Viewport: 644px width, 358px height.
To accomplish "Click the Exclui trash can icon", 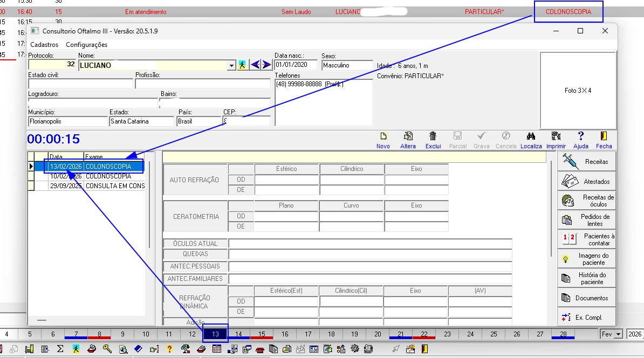I will pos(433,136).
